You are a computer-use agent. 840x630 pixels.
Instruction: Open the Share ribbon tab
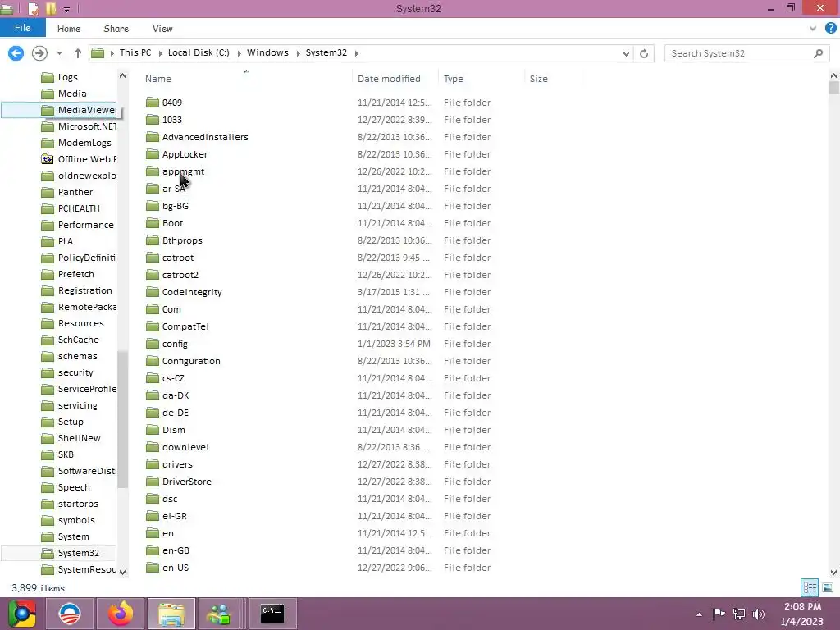116,29
